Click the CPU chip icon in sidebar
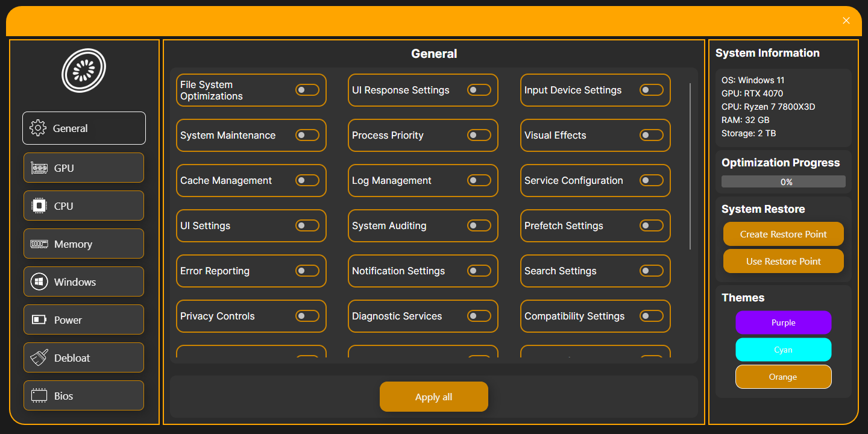The height and width of the screenshot is (434, 868). click(x=39, y=206)
